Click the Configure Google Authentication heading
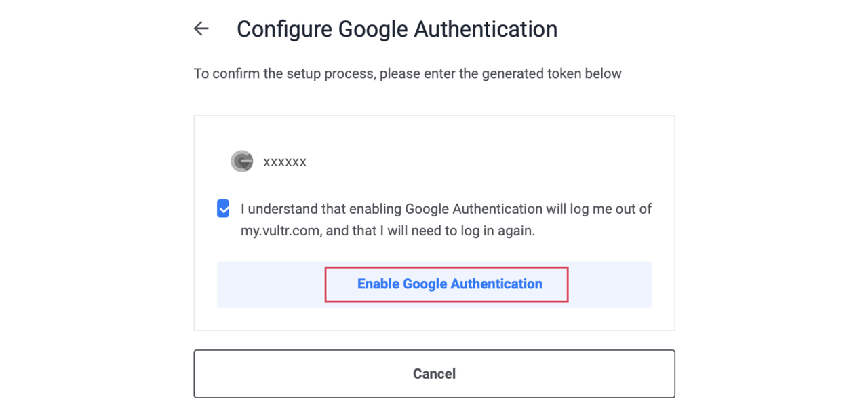Image resolution: width=868 pixels, height=418 pixels. coord(397,29)
